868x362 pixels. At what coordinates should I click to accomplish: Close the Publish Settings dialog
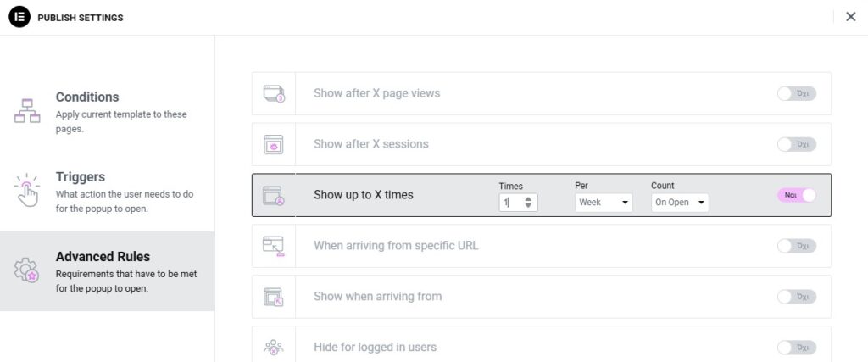850,17
